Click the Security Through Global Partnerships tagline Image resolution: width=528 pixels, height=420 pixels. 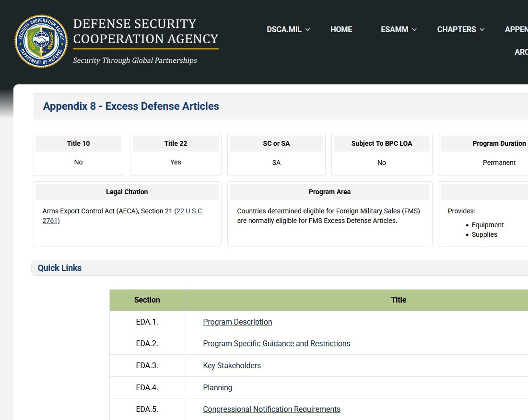(135, 60)
